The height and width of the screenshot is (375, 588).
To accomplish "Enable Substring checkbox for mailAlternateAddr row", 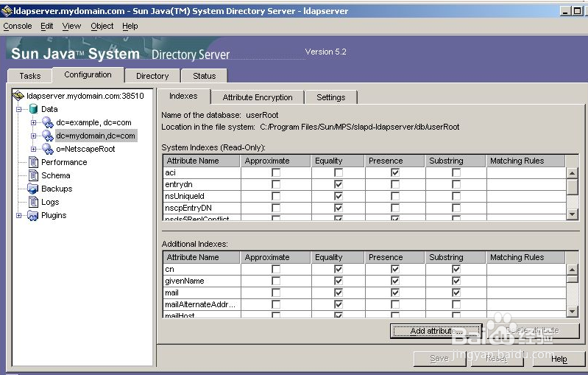I will (456, 304).
